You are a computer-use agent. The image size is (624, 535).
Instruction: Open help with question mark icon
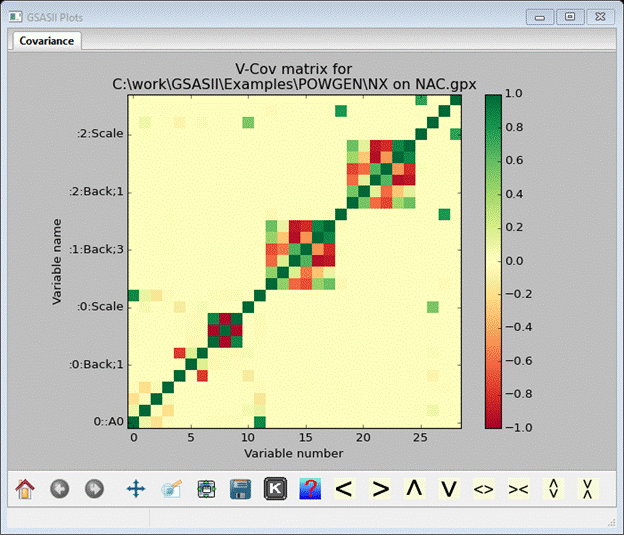point(310,489)
